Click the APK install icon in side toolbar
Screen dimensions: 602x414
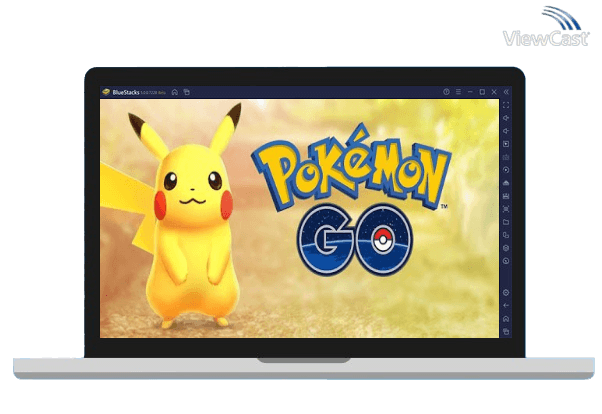click(506, 196)
